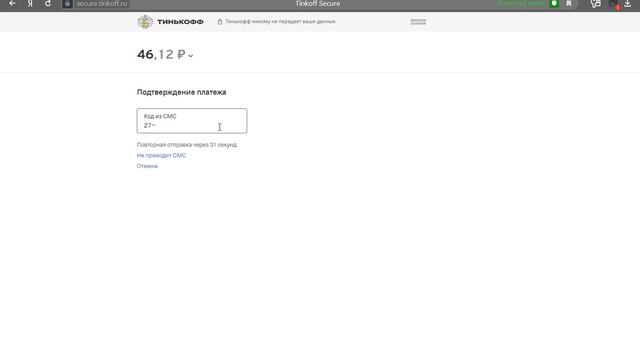Focus the Код из СМС input field
The image size is (640, 360).
pos(192,121)
